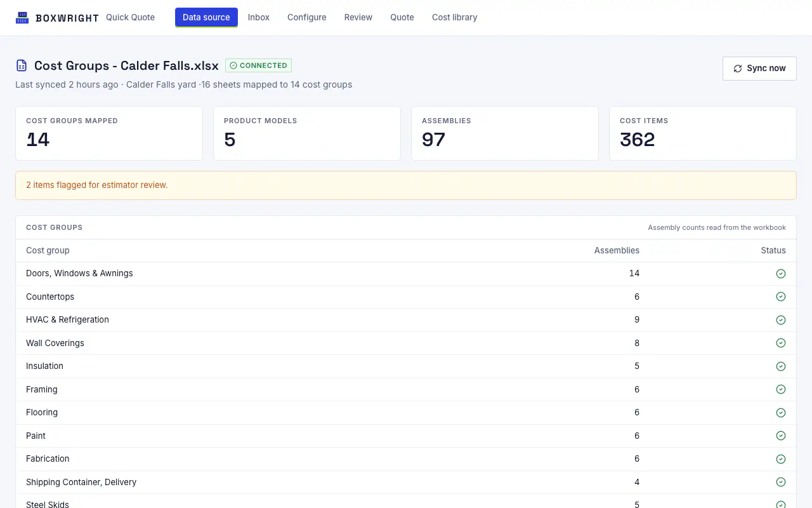Image resolution: width=812 pixels, height=508 pixels.
Task: Click assembly count 14 for Doors, Windows & Awnings
Action: [634, 274]
